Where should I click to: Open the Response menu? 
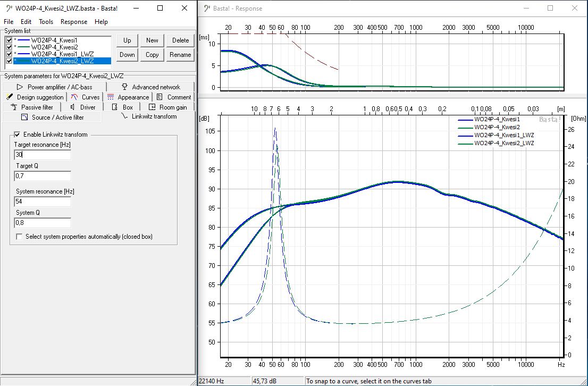click(74, 22)
